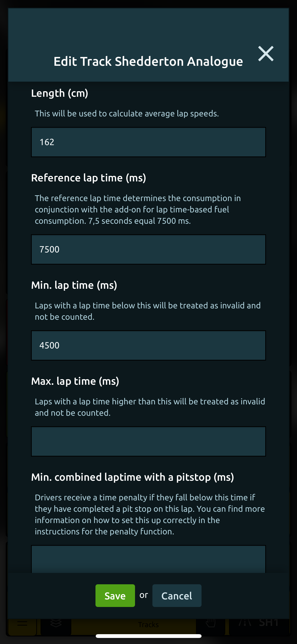Tap the road icon next to SH1
The height and width of the screenshot is (644, 297).
click(x=245, y=623)
